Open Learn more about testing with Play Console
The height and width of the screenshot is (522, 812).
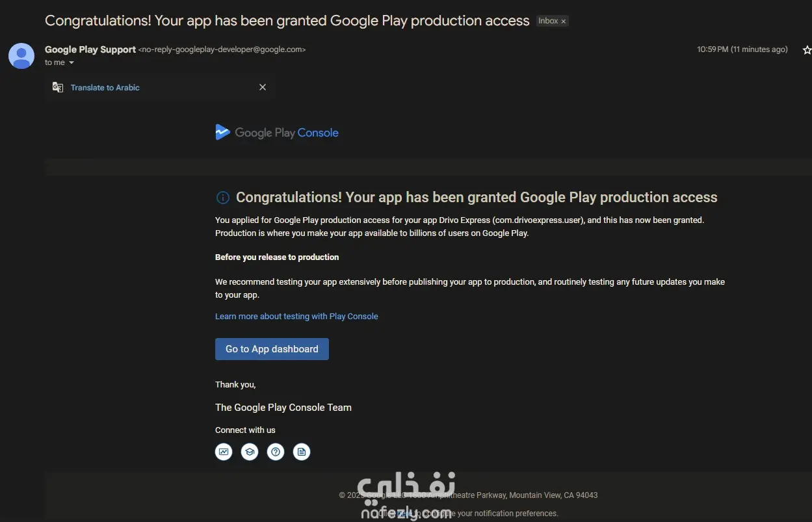point(296,317)
